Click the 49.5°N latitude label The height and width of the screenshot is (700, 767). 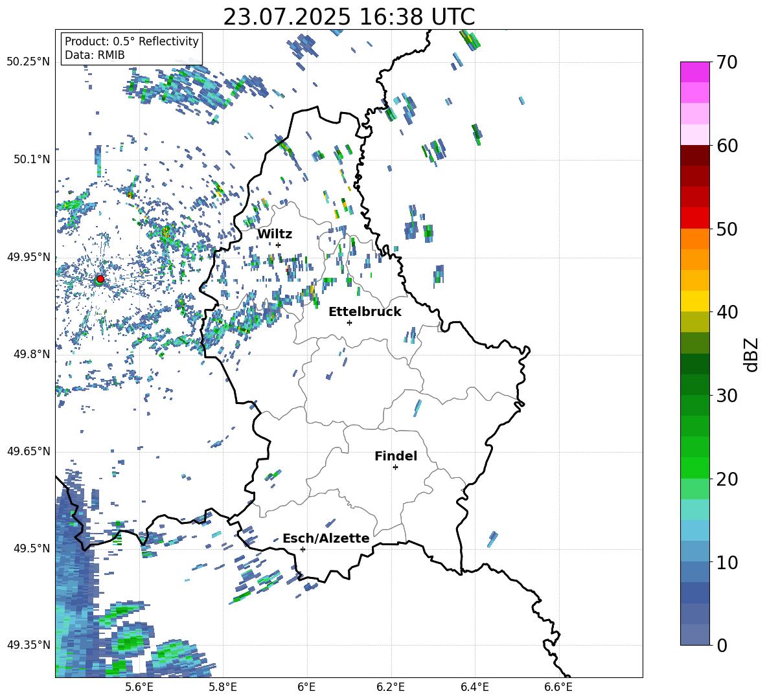point(31,548)
